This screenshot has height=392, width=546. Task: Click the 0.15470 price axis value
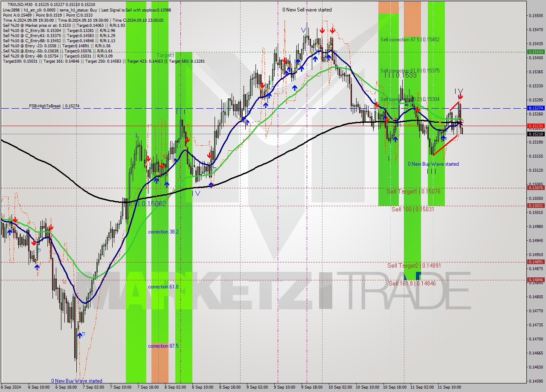[536, 30]
